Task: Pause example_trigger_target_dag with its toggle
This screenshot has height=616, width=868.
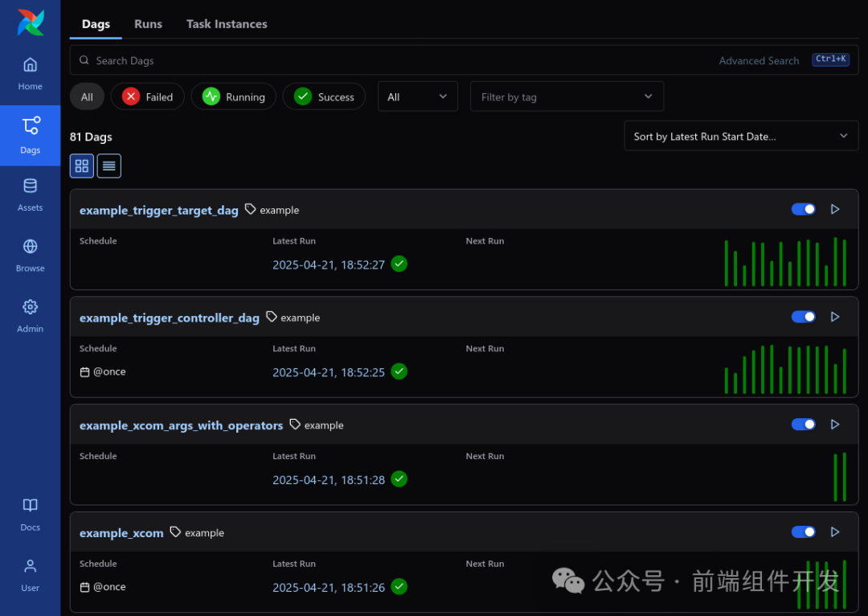Action: [x=803, y=209]
